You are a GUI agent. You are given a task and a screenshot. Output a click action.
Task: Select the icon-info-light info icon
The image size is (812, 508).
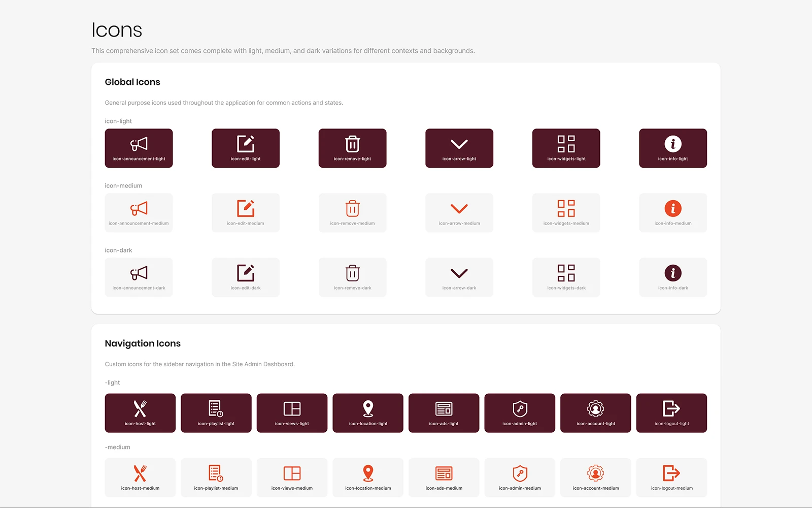(x=673, y=144)
